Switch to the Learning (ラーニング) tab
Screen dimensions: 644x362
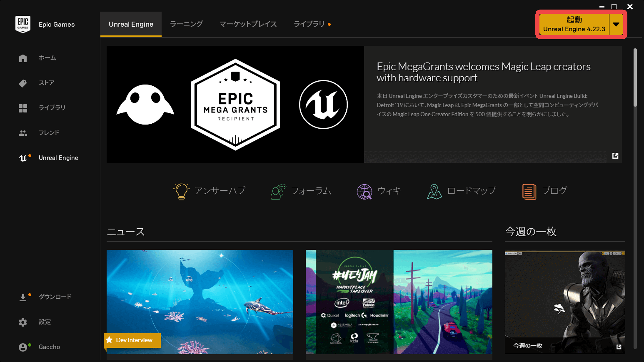[186, 24]
